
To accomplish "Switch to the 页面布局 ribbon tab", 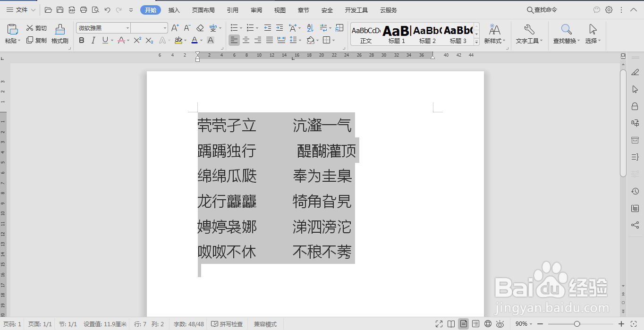I will (203, 9).
